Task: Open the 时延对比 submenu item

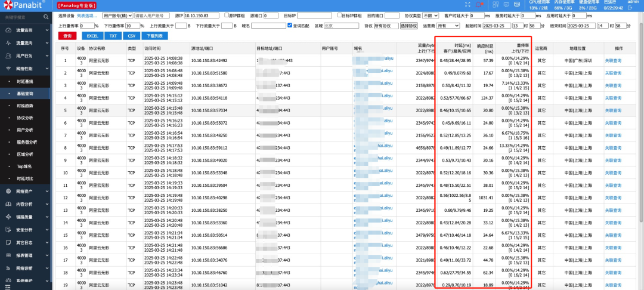Action: coord(24,178)
